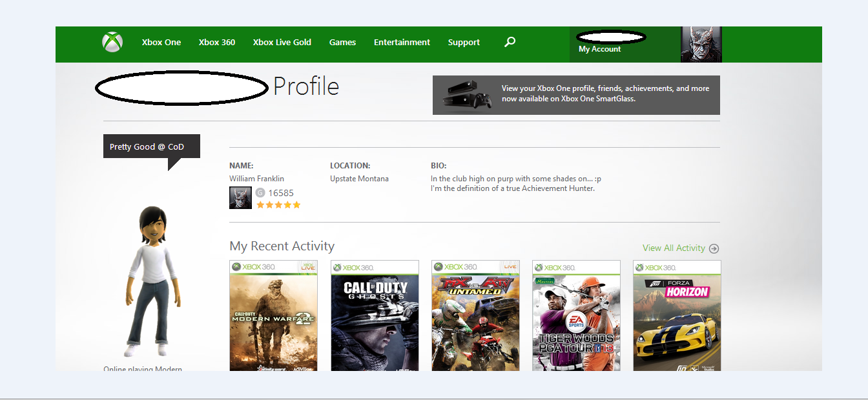Click the Xbox logo in header
Screen dimensions: 868x400
click(112, 43)
